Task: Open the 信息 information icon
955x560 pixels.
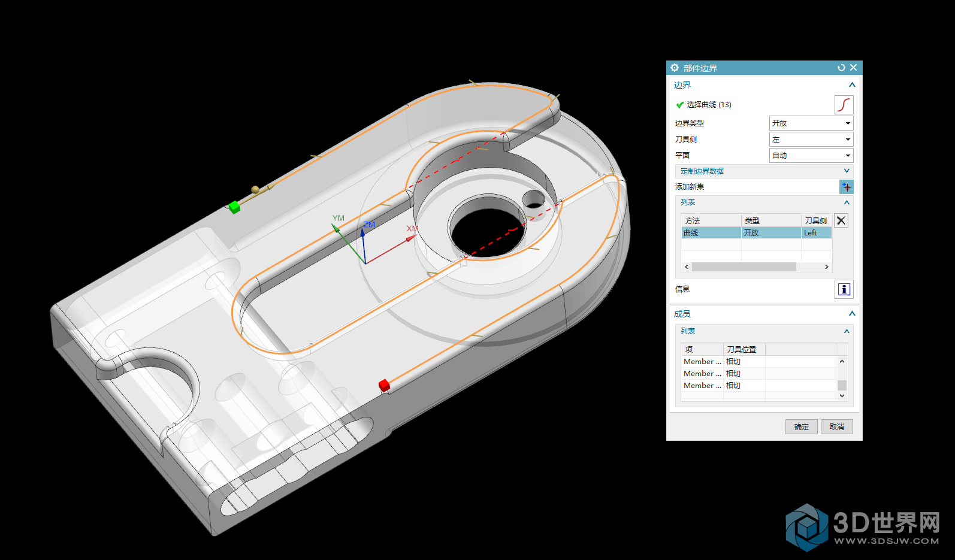Action: tap(844, 289)
